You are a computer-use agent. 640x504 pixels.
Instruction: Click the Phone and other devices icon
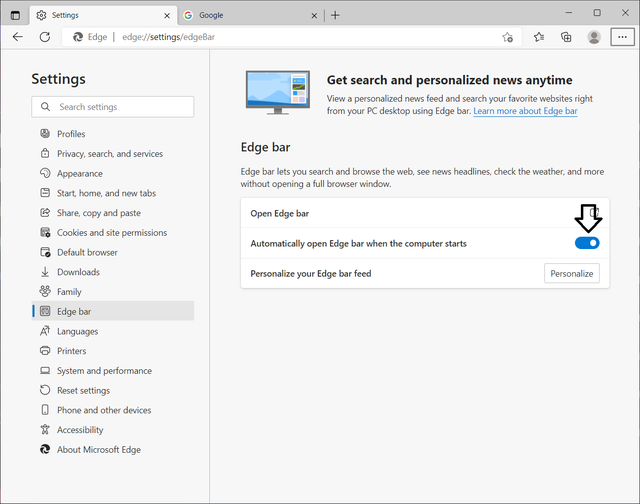[45, 410]
